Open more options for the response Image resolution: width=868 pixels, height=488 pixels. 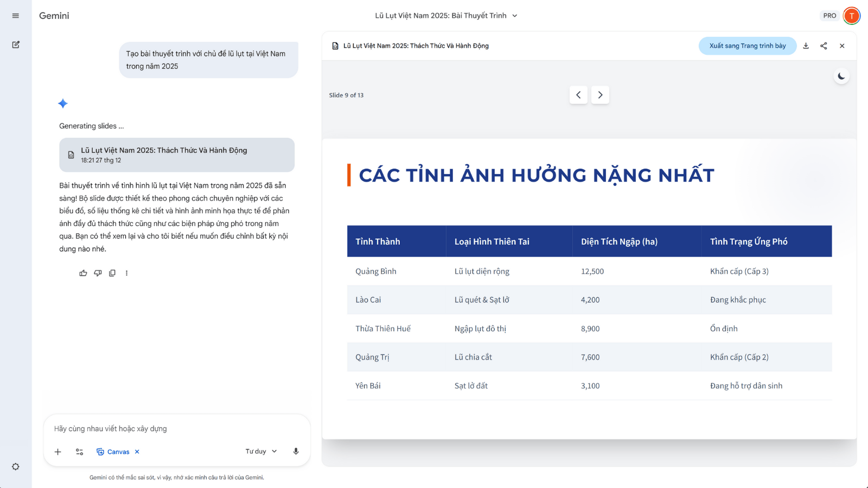tap(127, 273)
